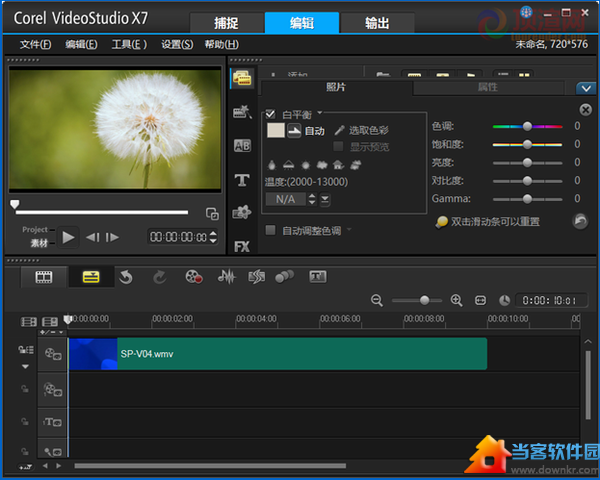Enable the 自动调整色调 checkbox

click(271, 230)
